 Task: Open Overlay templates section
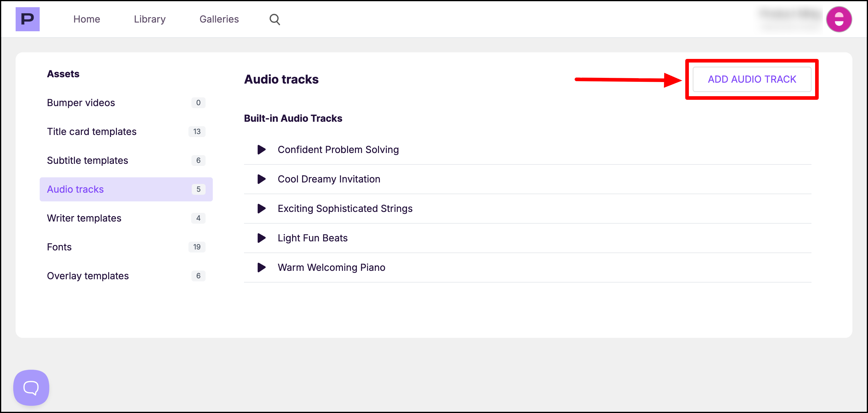87,276
